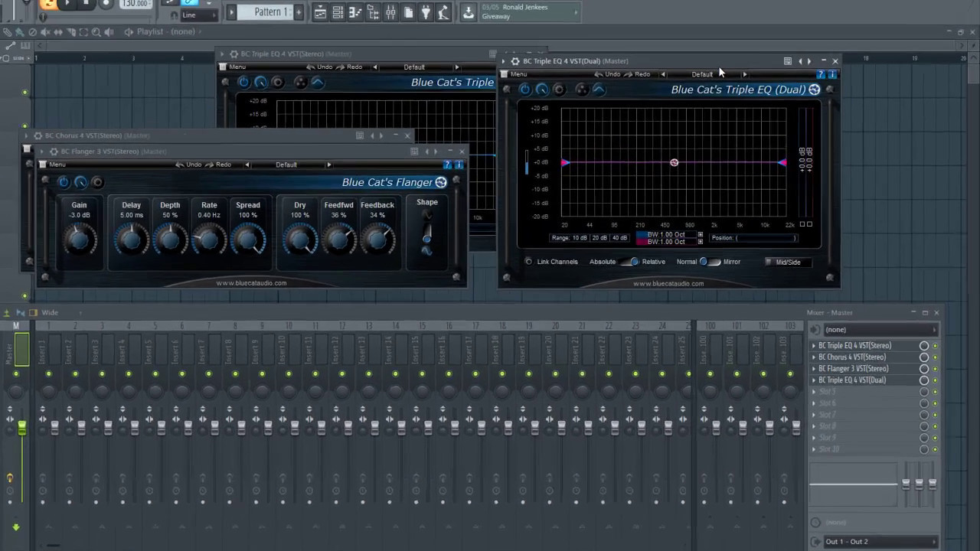Viewport: 980px width, 551px height.
Task: Expand BC Chorus 4 VST(Stereo) slot arrow
Action: [x=814, y=357]
